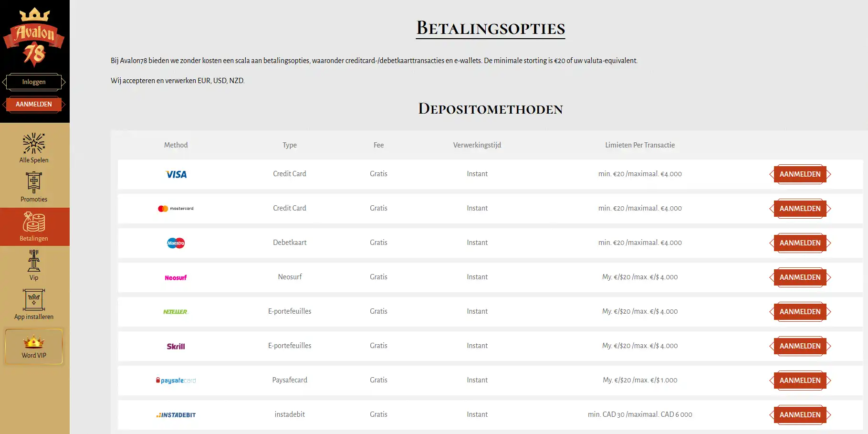
Task: Click AANMELDEN in the Paysafecard row
Action: point(800,381)
